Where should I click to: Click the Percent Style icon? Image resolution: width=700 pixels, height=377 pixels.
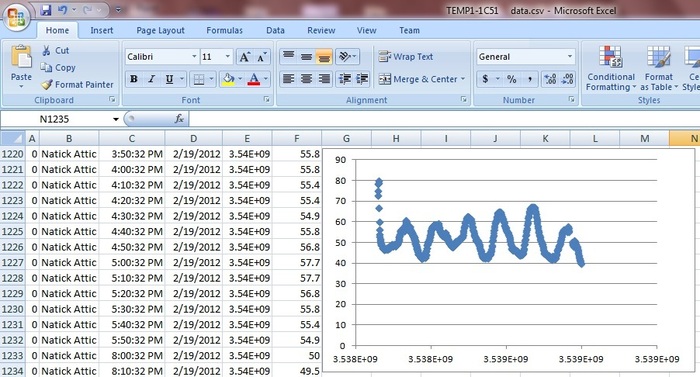pos(512,79)
